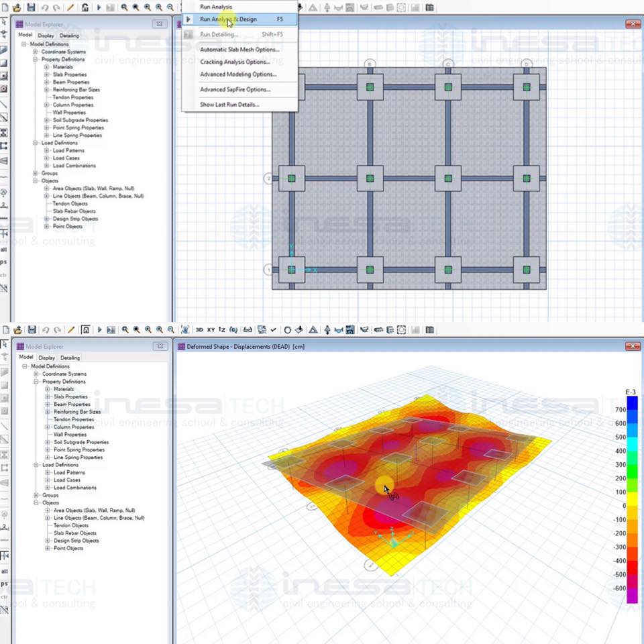Select Tendon Objects in upper Model Explorer tree

click(70, 204)
